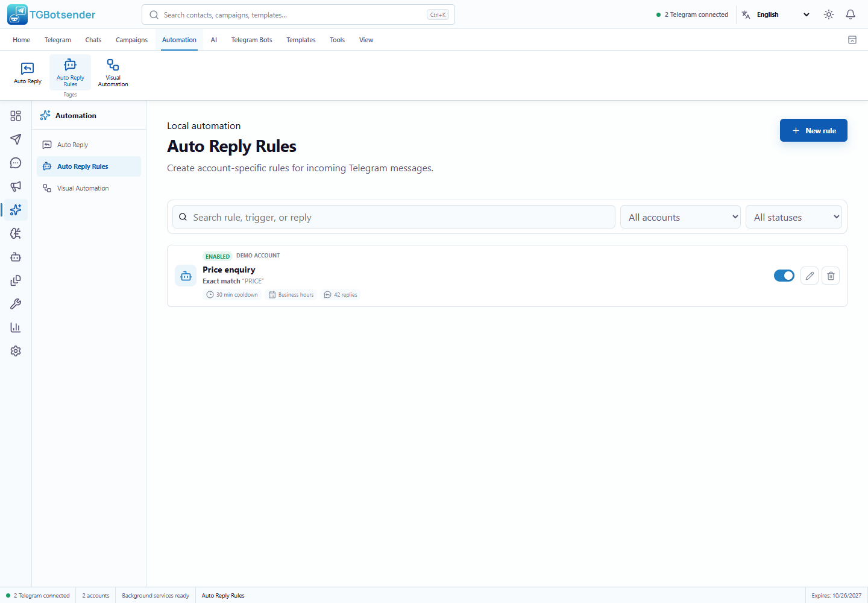
Task: Select the View menu tab
Action: (366, 40)
